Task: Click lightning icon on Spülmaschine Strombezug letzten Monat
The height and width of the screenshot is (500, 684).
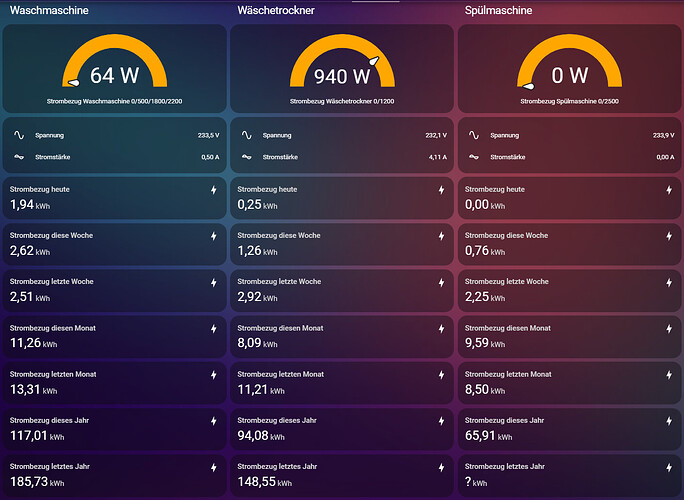Action: pyautogui.click(x=669, y=375)
